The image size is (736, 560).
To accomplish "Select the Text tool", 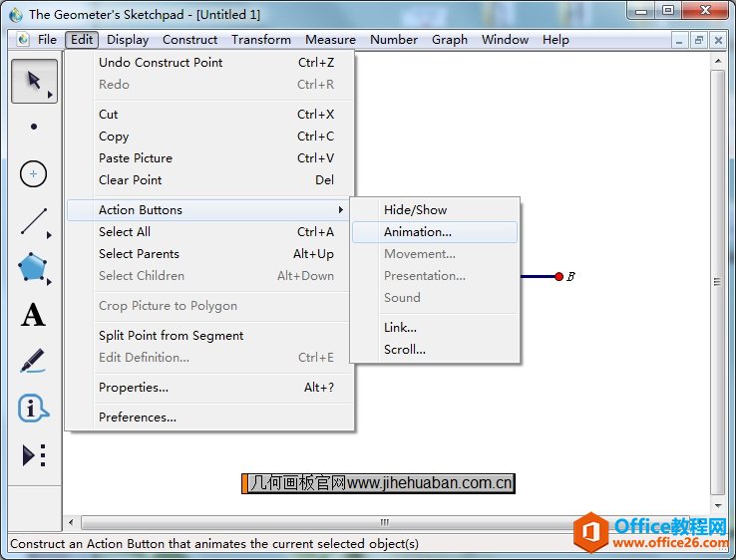I will coord(33,315).
